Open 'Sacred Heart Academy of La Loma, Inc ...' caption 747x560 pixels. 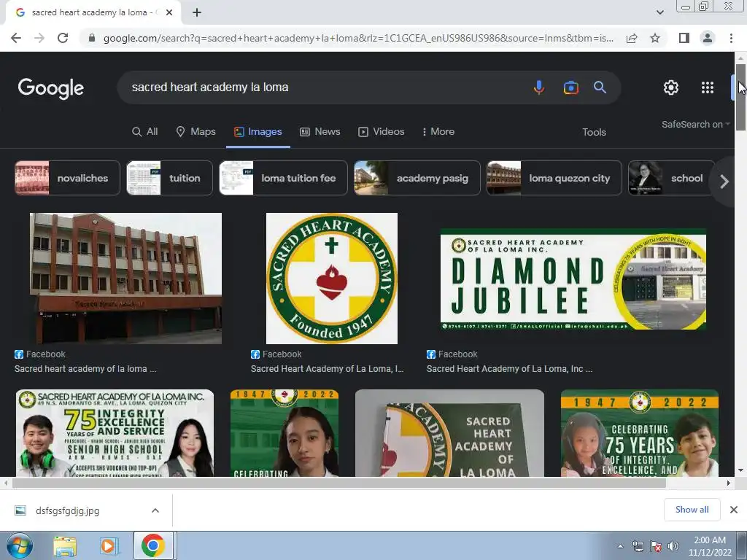tap(509, 368)
